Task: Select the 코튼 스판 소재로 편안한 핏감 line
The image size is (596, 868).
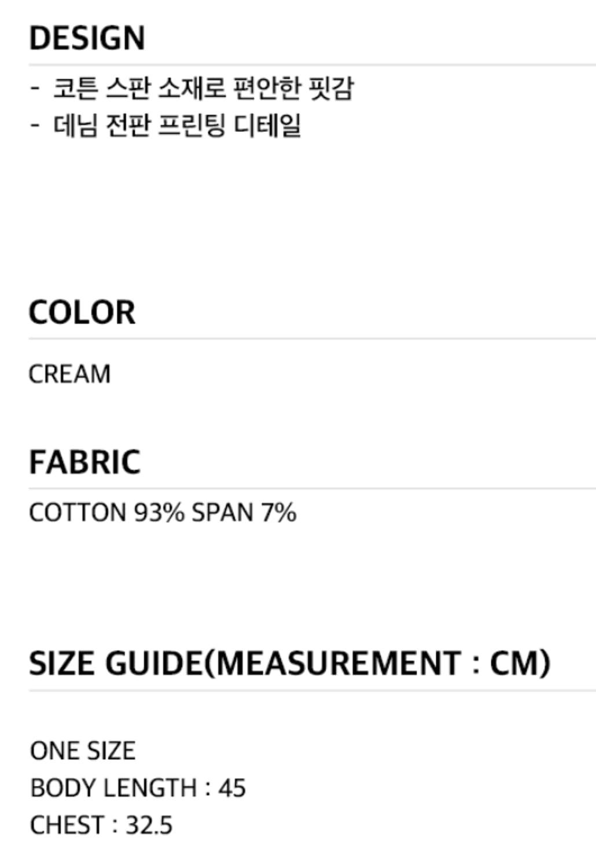Action: click(x=203, y=89)
